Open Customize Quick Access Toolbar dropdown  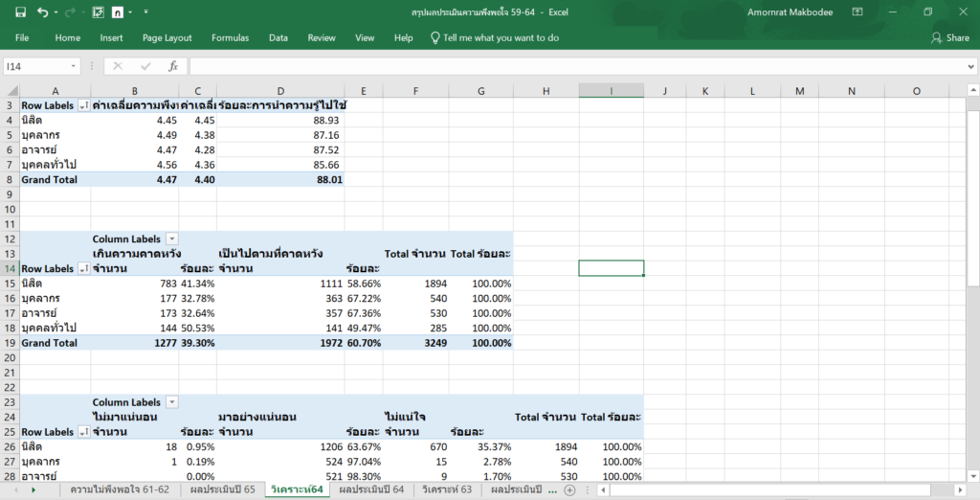[x=145, y=12]
